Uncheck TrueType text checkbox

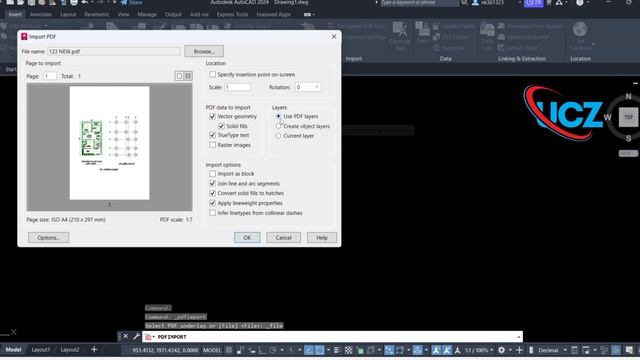[x=212, y=135]
